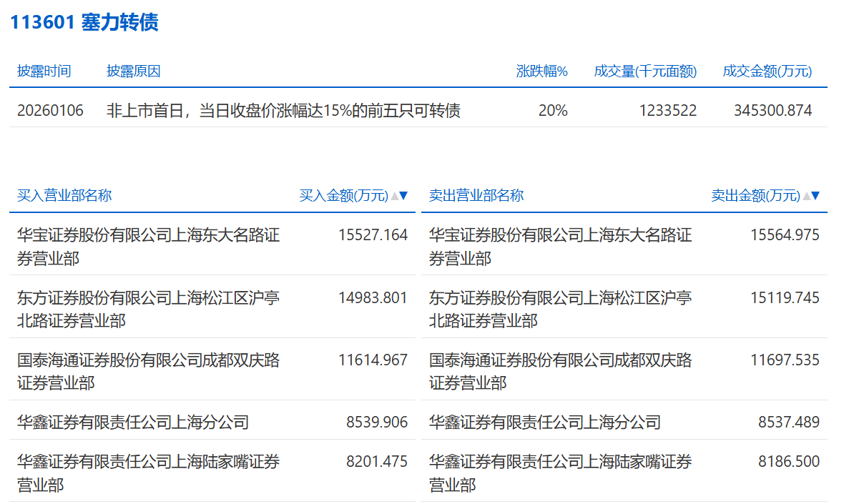Select sell amount 8537.489
This screenshot has height=504, width=854.
pyautogui.click(x=789, y=423)
